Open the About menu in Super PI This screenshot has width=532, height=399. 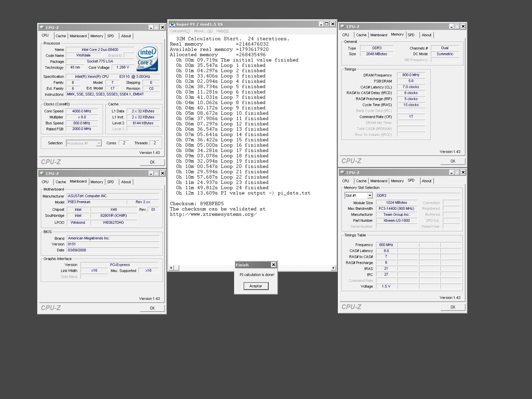pos(203,31)
